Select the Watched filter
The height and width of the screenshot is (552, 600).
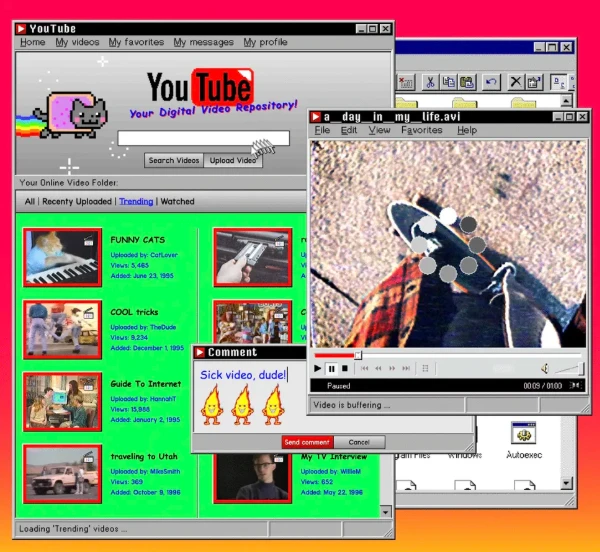[x=178, y=201]
